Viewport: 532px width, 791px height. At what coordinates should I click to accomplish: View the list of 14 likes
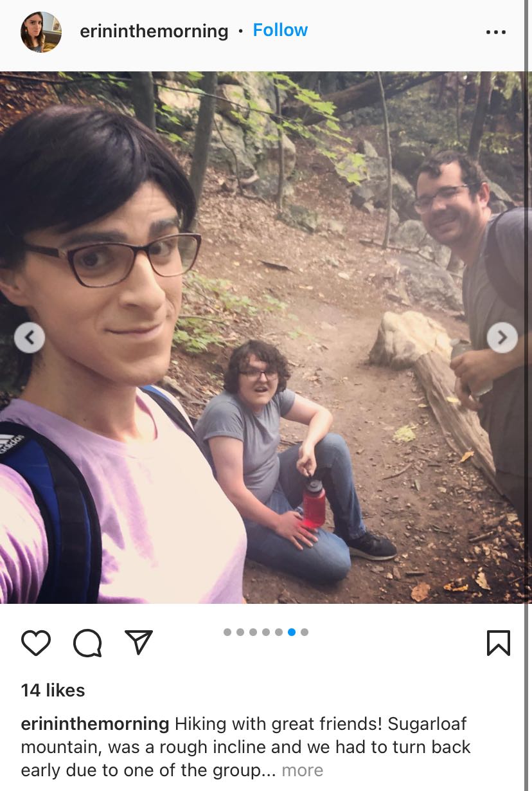pos(53,690)
